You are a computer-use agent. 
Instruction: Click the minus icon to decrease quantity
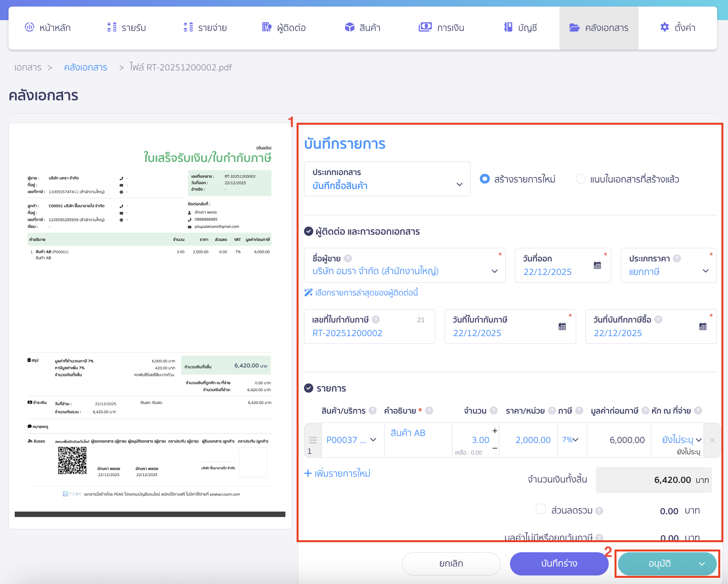click(494, 448)
